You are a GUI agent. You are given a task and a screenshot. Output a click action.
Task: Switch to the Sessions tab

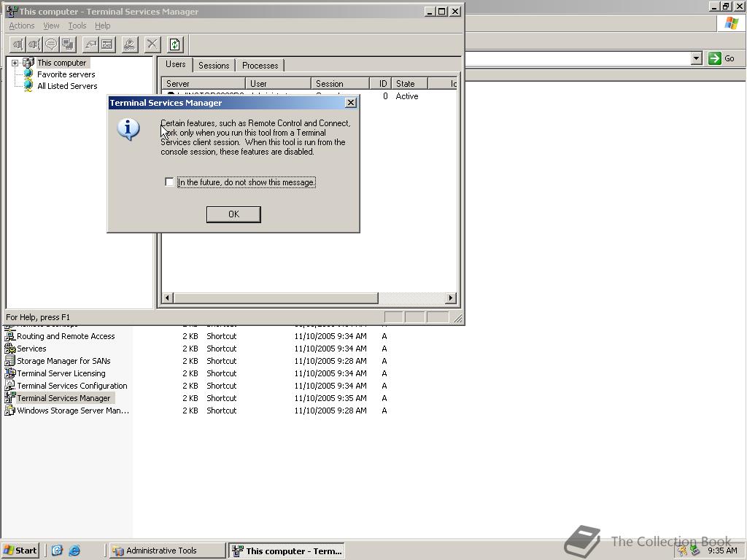tap(214, 66)
